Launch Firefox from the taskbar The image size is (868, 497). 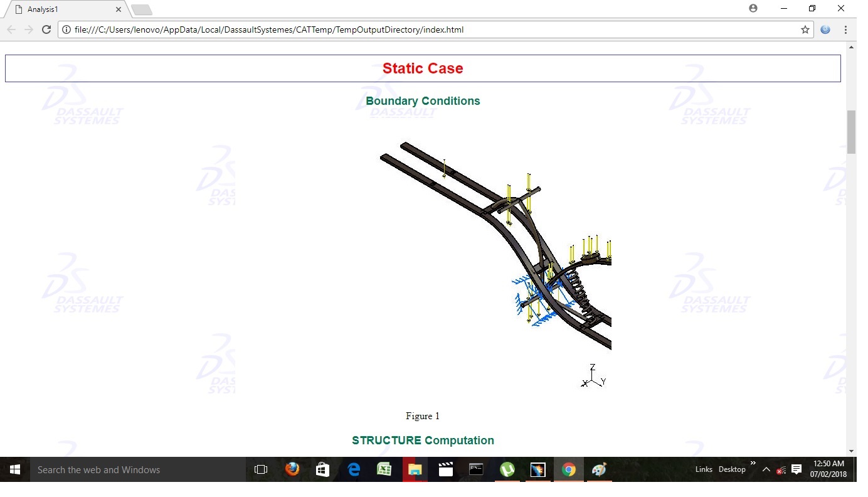[292, 469]
